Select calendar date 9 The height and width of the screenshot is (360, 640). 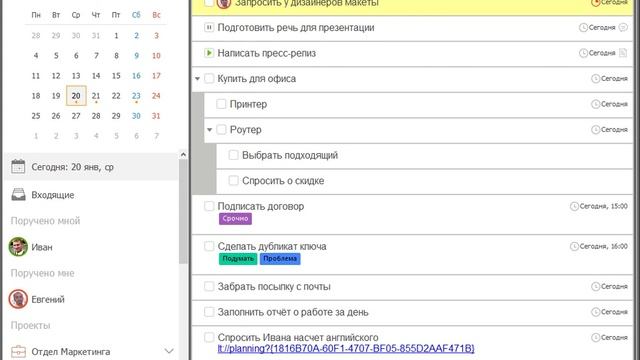tap(136, 56)
